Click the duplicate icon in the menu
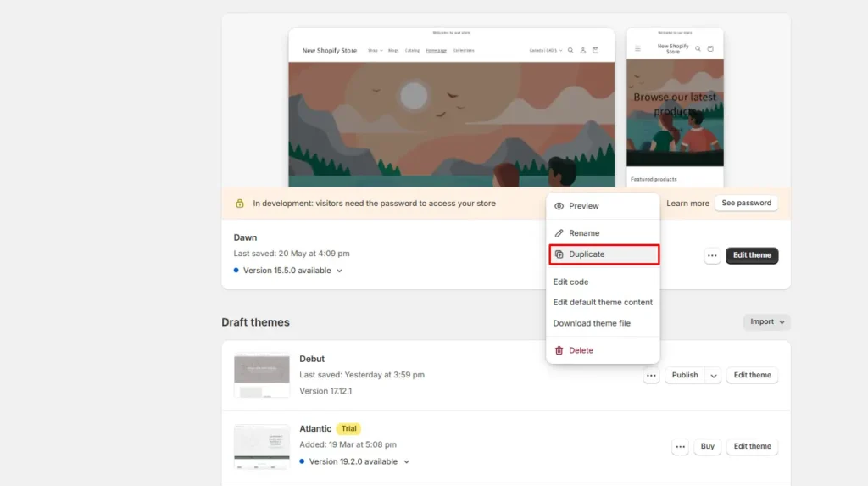 pyautogui.click(x=559, y=254)
